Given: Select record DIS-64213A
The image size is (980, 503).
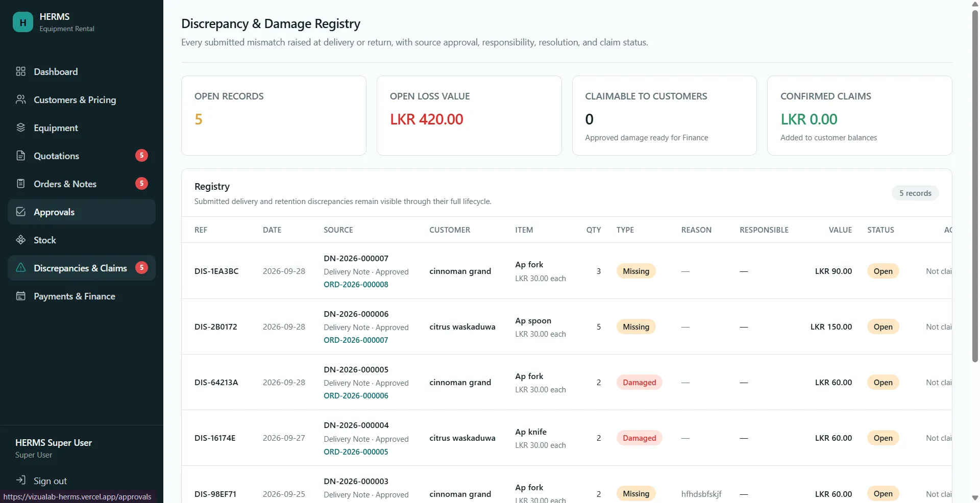Looking at the screenshot, I should (x=216, y=383).
